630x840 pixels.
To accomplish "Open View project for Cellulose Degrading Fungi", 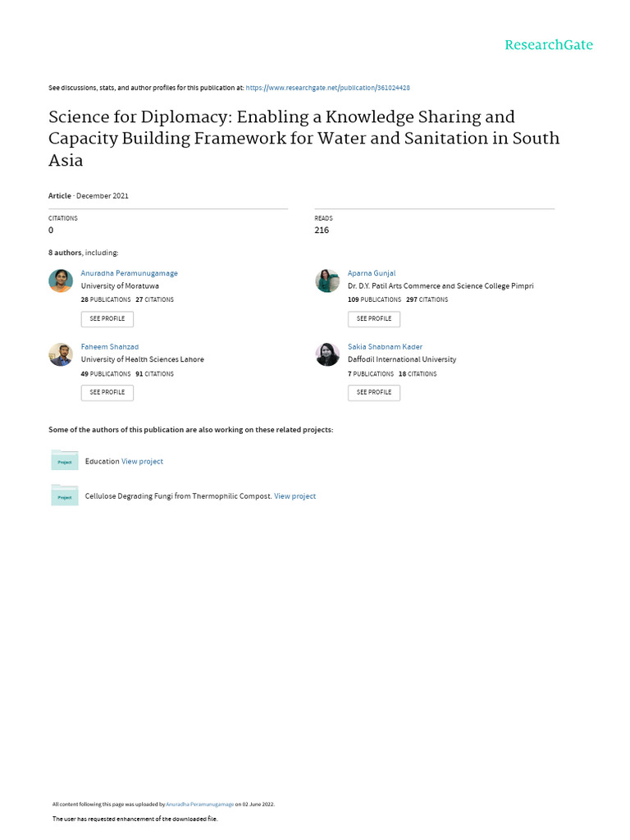I will point(295,496).
